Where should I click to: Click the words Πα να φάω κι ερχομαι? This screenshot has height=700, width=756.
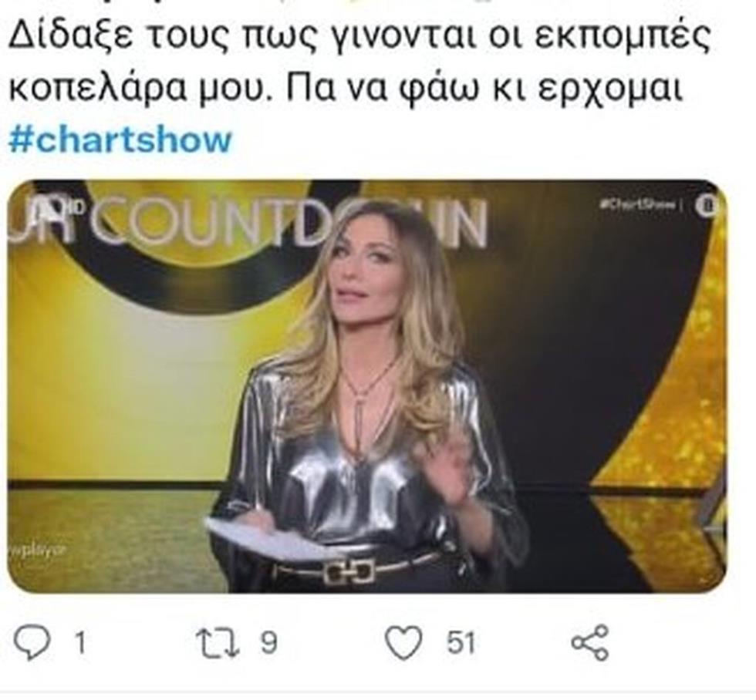(x=484, y=90)
